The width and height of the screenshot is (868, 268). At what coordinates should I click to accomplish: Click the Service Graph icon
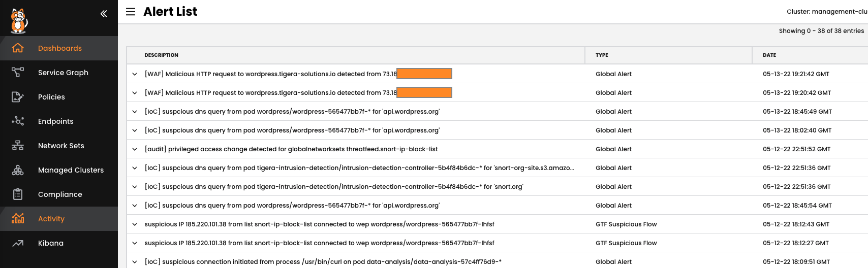(x=18, y=73)
